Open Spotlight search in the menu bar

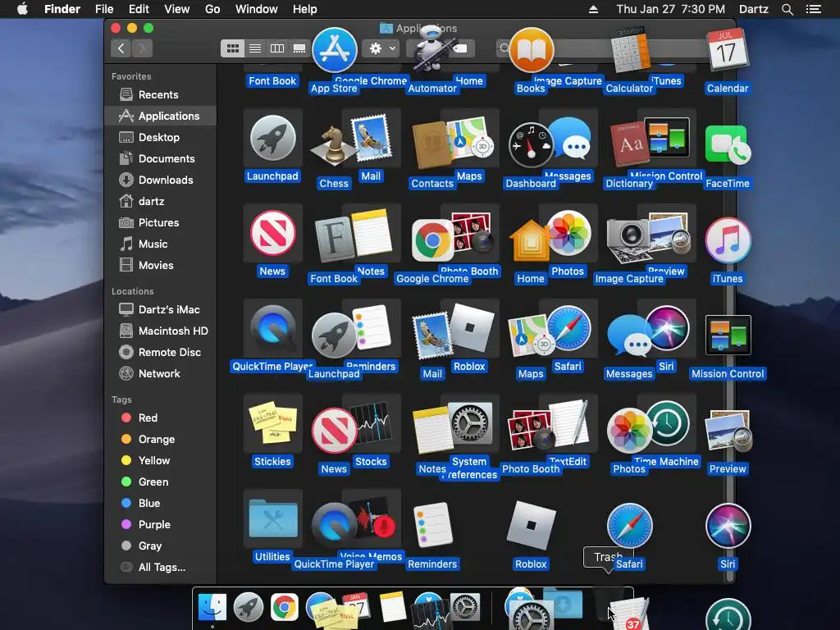pos(787,9)
